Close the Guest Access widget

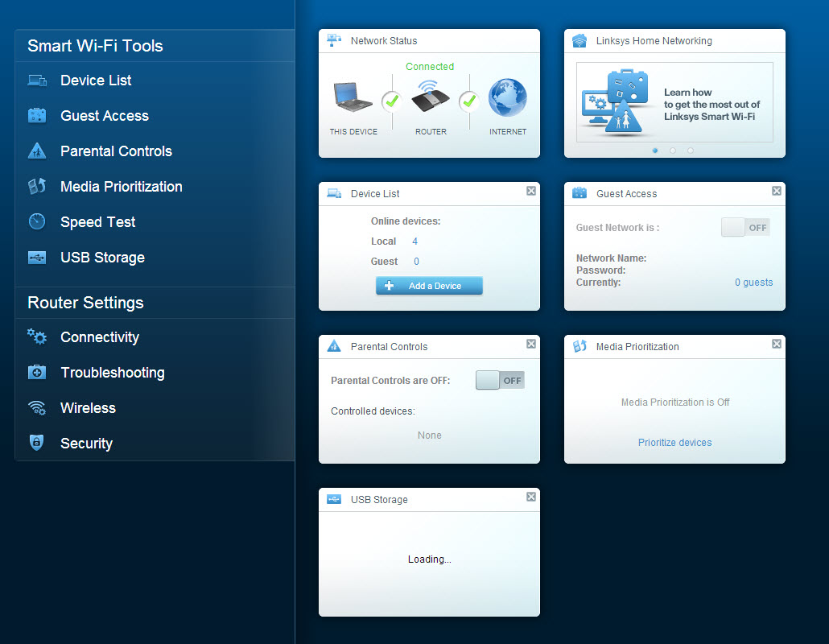pyautogui.click(x=777, y=191)
